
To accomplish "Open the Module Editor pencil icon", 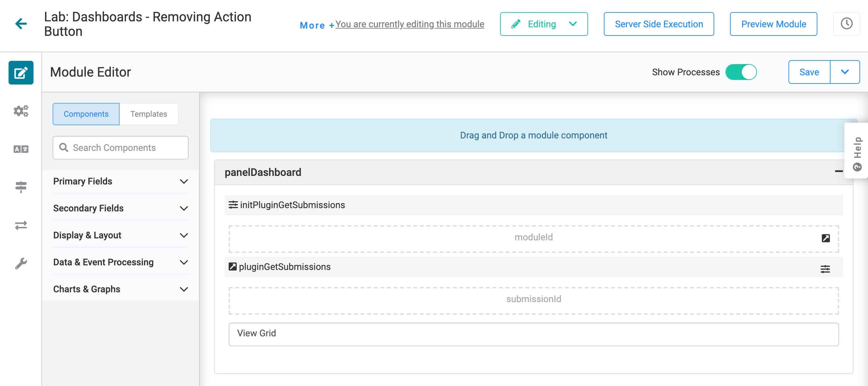I will 21,72.
